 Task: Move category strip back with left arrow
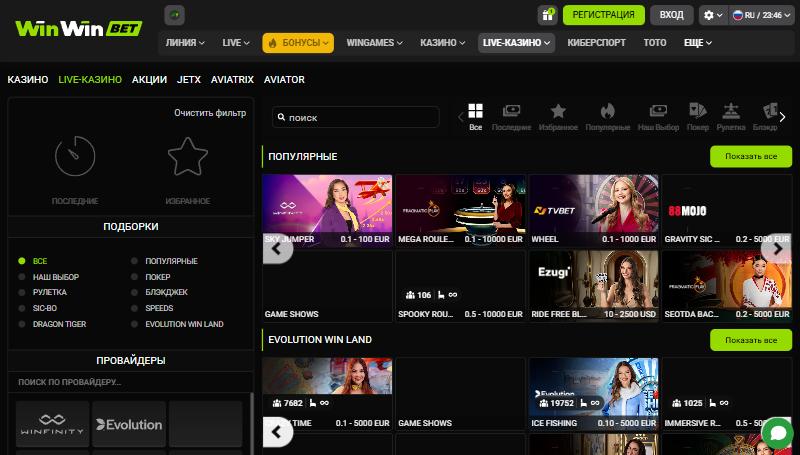[460, 117]
